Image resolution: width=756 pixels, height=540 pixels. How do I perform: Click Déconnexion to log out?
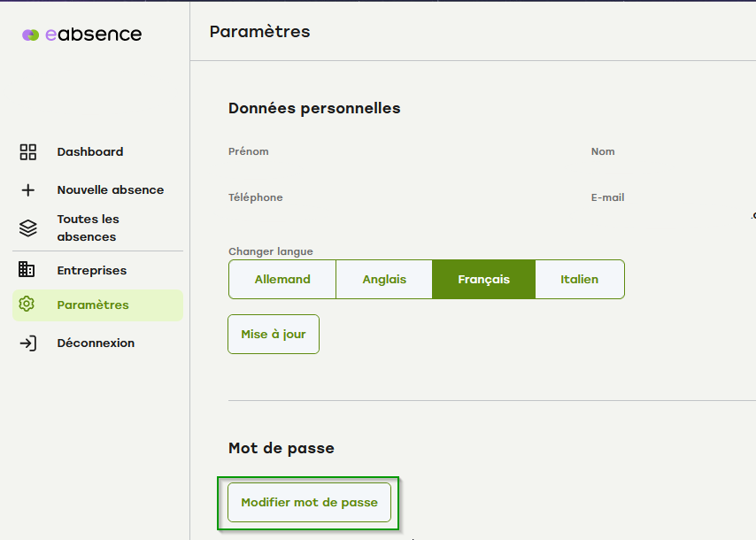[96, 343]
